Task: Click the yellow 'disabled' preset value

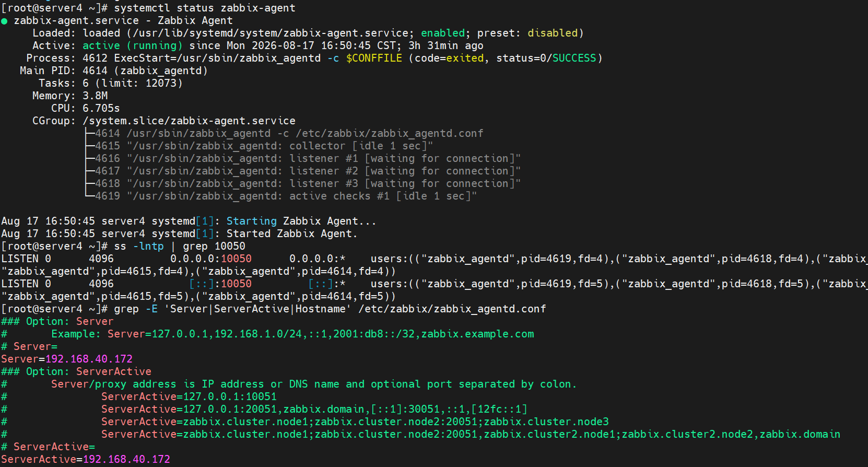Action: (x=553, y=33)
